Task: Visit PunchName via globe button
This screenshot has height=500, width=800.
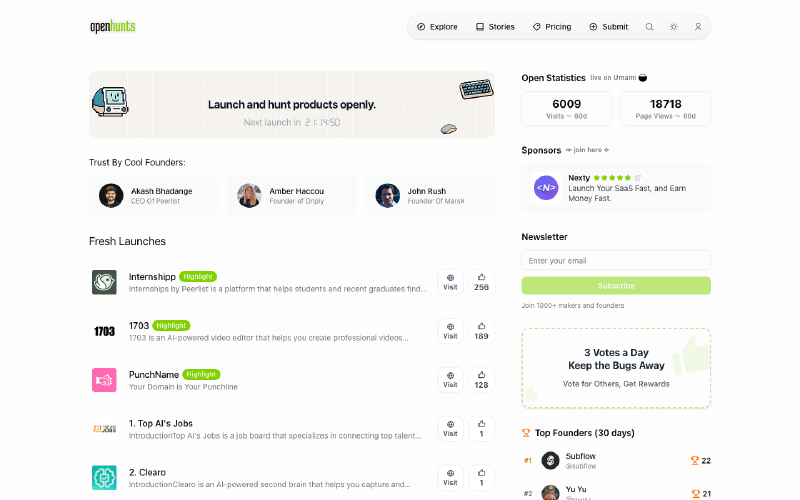Action: pyautogui.click(x=451, y=380)
